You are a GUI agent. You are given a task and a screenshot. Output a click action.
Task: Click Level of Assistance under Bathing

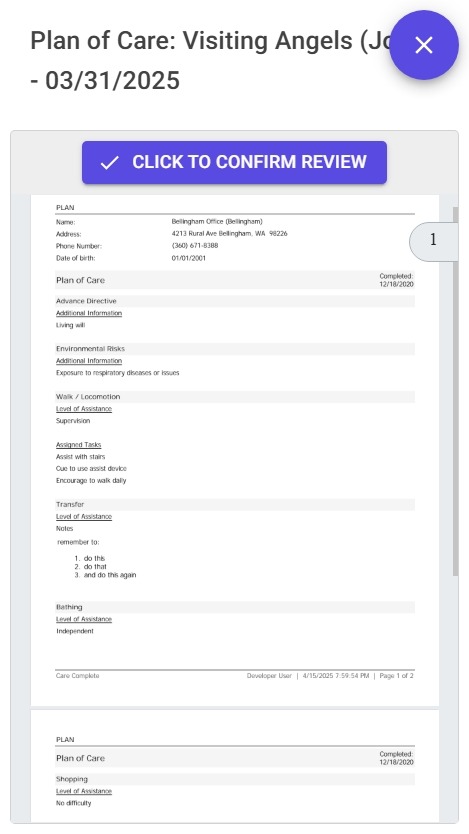tap(84, 619)
